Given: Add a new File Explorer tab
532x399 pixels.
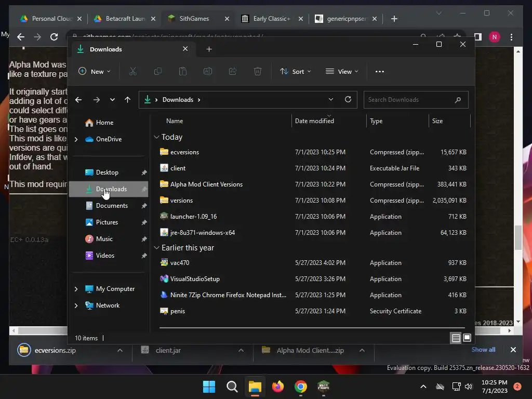Looking at the screenshot, I should coord(209,49).
